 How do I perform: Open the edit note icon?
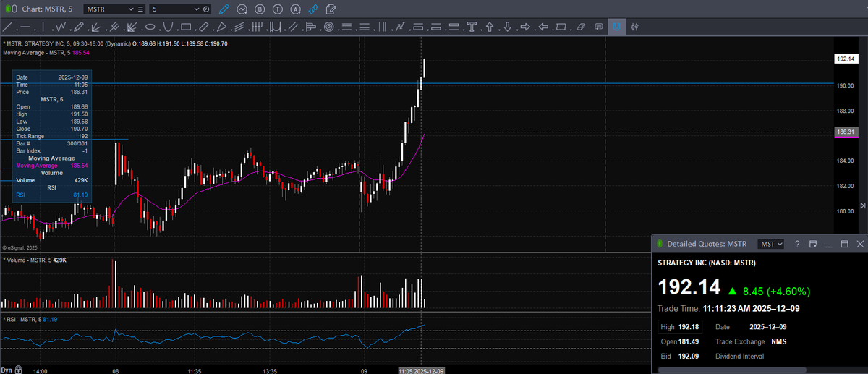[331, 9]
